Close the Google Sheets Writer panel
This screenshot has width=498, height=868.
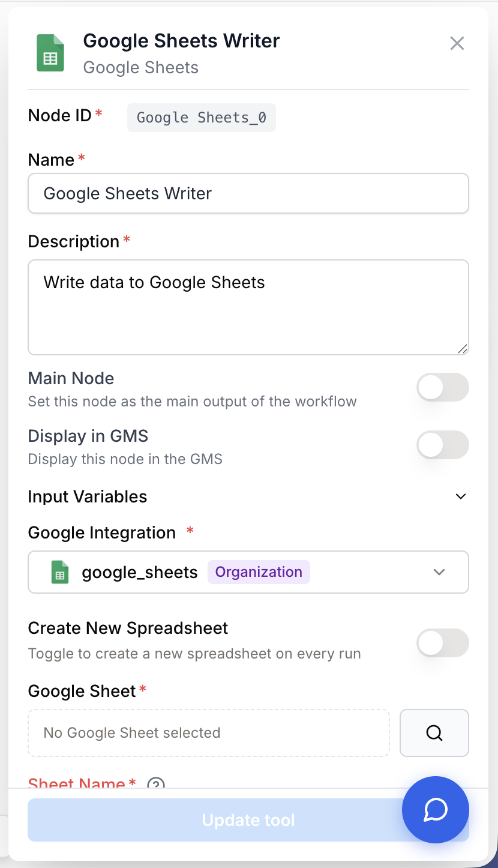pos(457,43)
